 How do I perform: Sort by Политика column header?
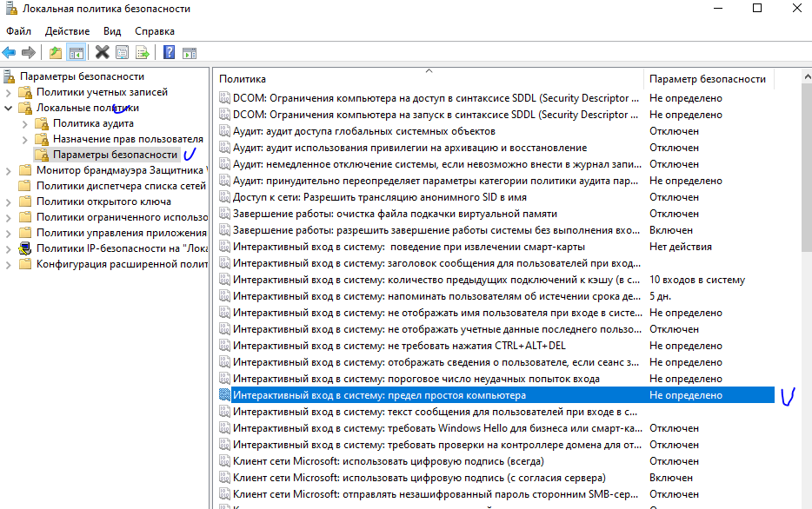click(x=429, y=79)
